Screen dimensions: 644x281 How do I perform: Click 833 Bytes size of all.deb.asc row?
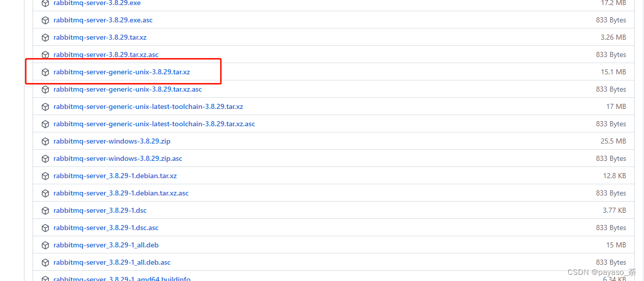[611, 263]
